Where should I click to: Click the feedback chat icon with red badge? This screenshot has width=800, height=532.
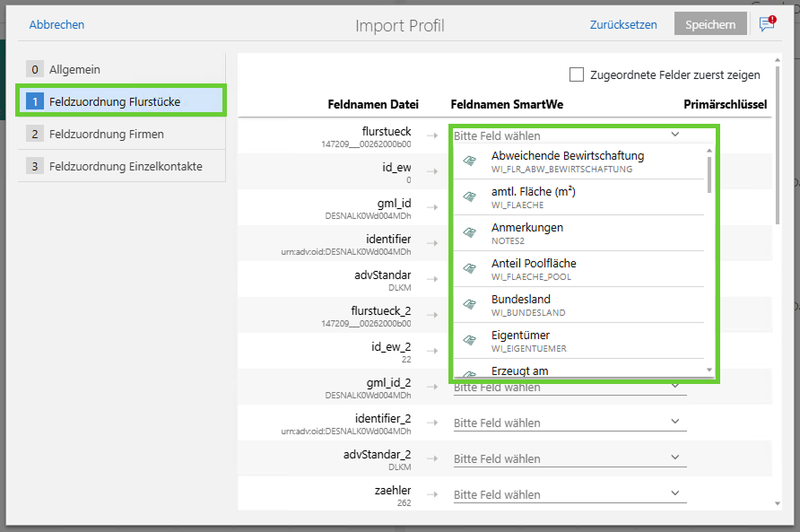point(767,24)
